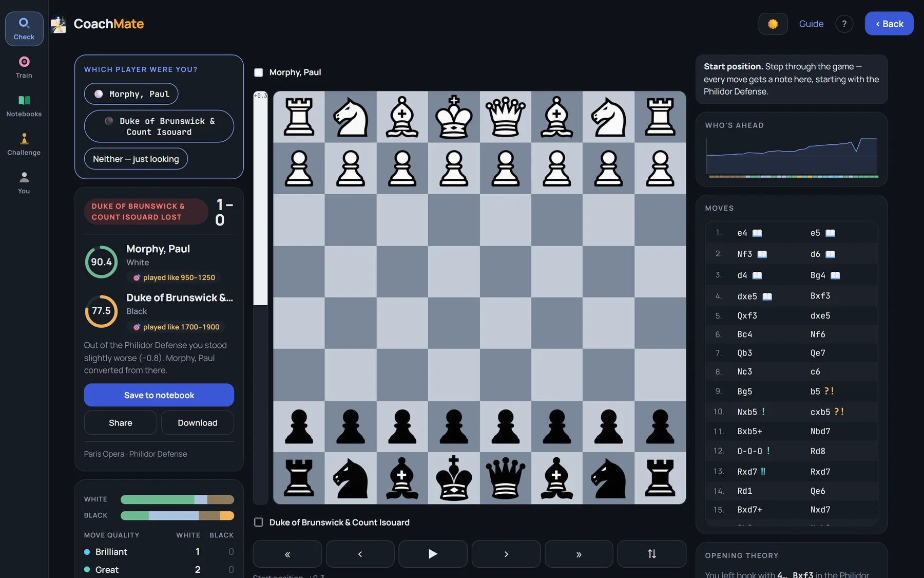Click the book icon beside move e4

(757, 233)
